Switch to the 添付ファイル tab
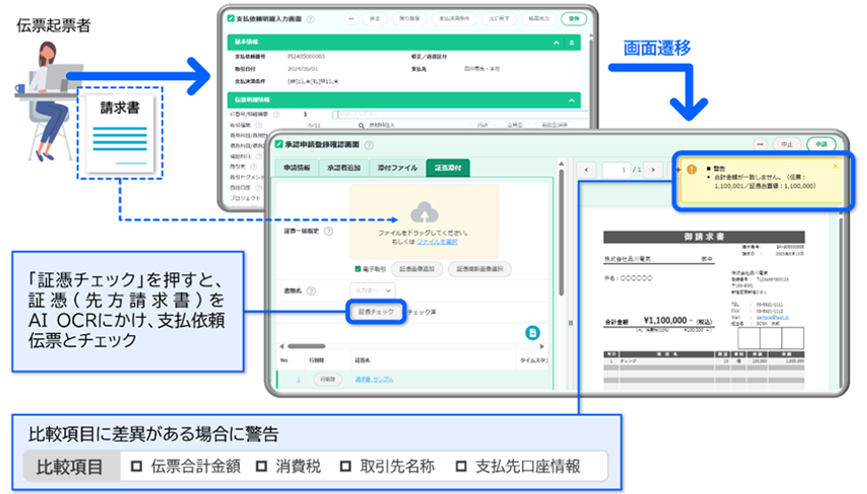Viewport: 867px width, 494px height. 396,168
